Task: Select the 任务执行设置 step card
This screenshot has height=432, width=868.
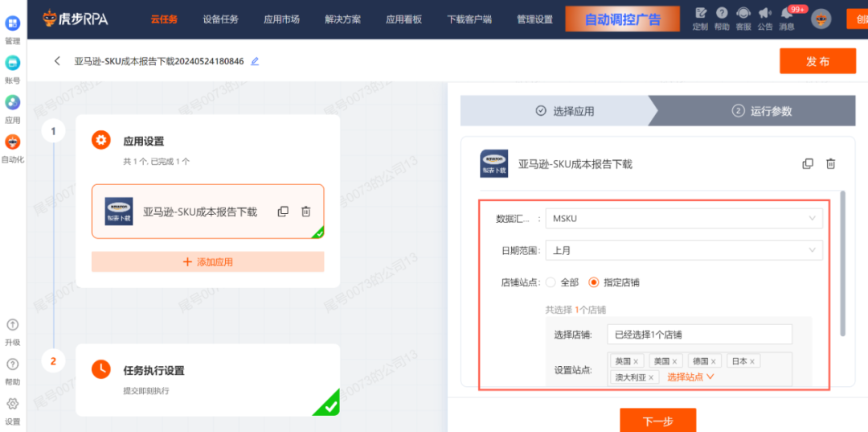Action: click(x=207, y=380)
